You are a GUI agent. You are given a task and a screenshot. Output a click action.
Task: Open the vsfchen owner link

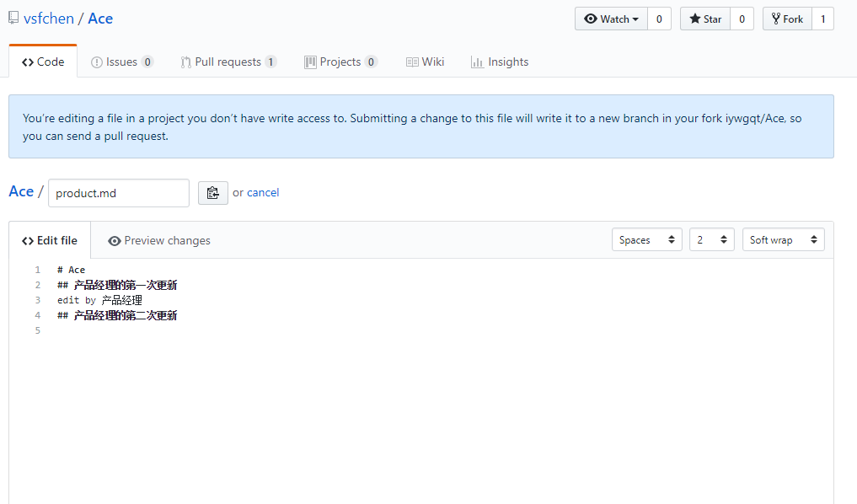[49, 19]
